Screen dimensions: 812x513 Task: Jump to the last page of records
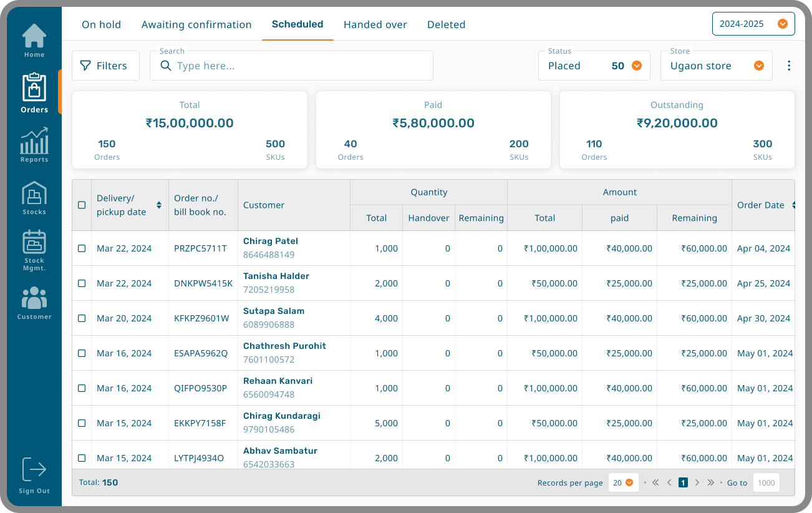coord(710,482)
